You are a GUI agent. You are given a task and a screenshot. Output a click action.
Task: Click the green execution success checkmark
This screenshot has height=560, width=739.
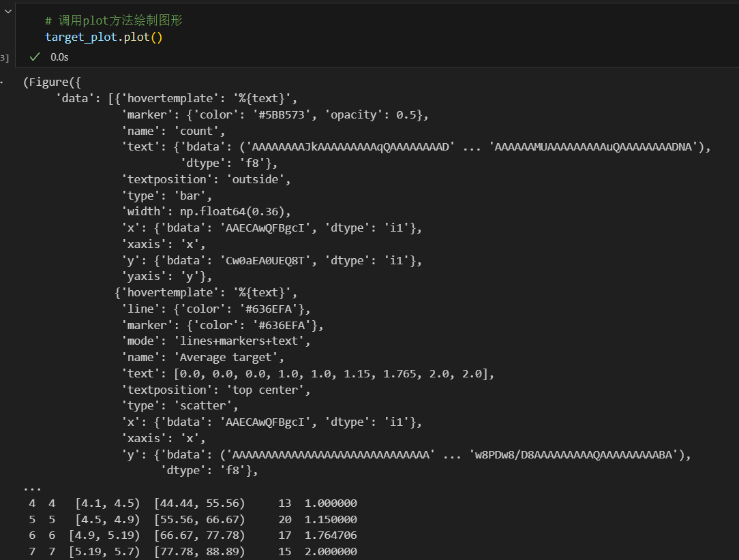point(34,57)
